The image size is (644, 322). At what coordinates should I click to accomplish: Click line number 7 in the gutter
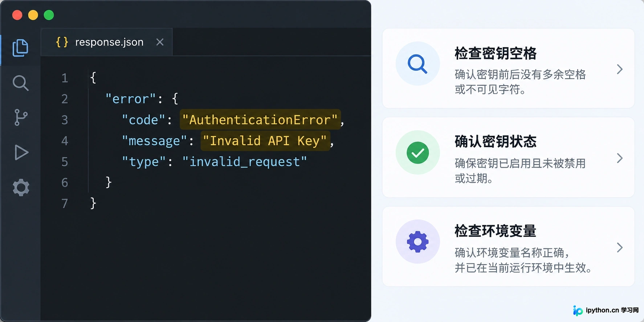pyautogui.click(x=65, y=203)
